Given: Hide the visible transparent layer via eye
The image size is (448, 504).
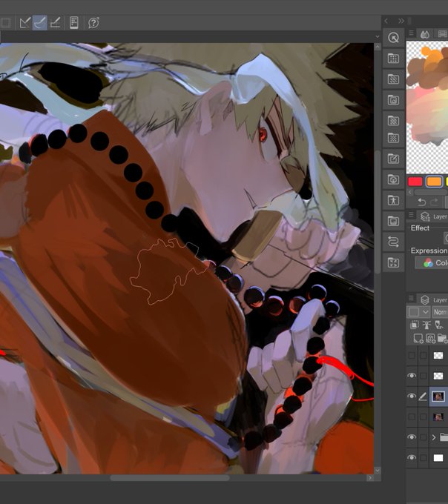Looking at the screenshot, I should [412, 376].
